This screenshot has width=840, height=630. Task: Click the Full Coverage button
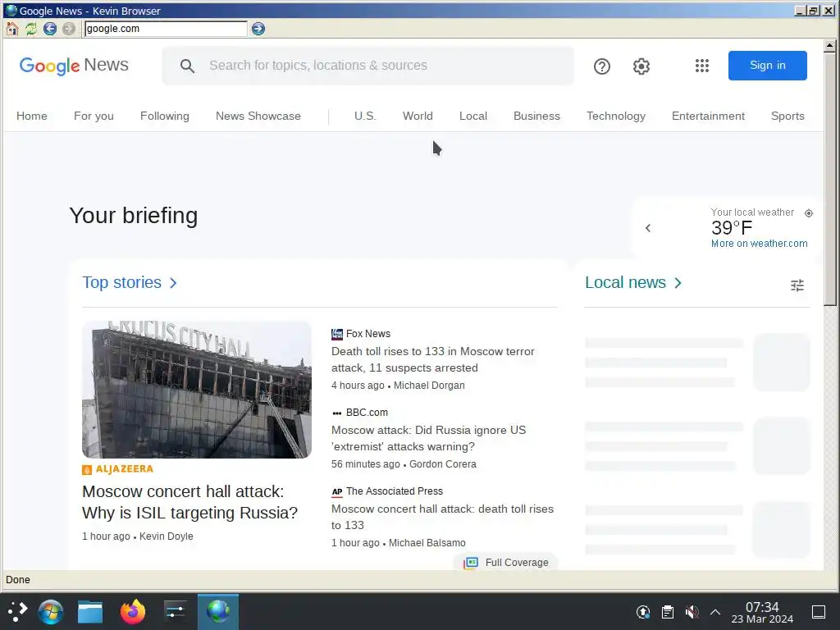pyautogui.click(x=506, y=562)
